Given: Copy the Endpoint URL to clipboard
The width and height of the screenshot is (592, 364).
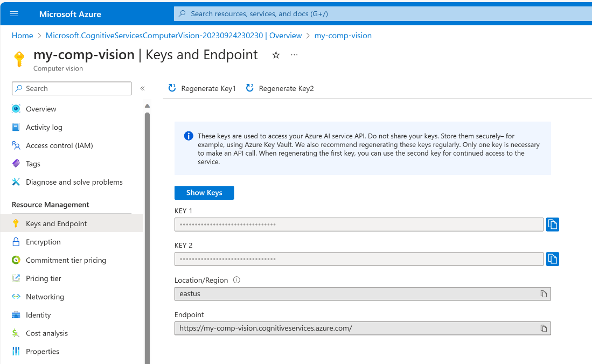Looking at the screenshot, I should pos(544,328).
